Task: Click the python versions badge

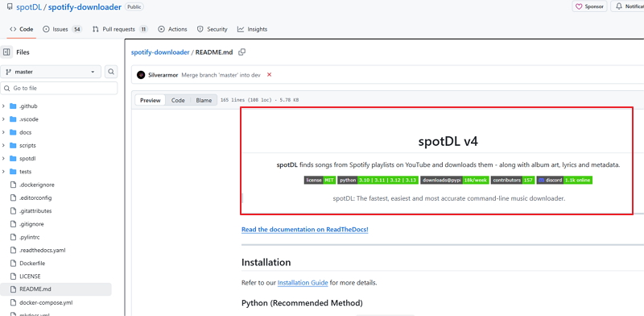Action: tap(378, 180)
